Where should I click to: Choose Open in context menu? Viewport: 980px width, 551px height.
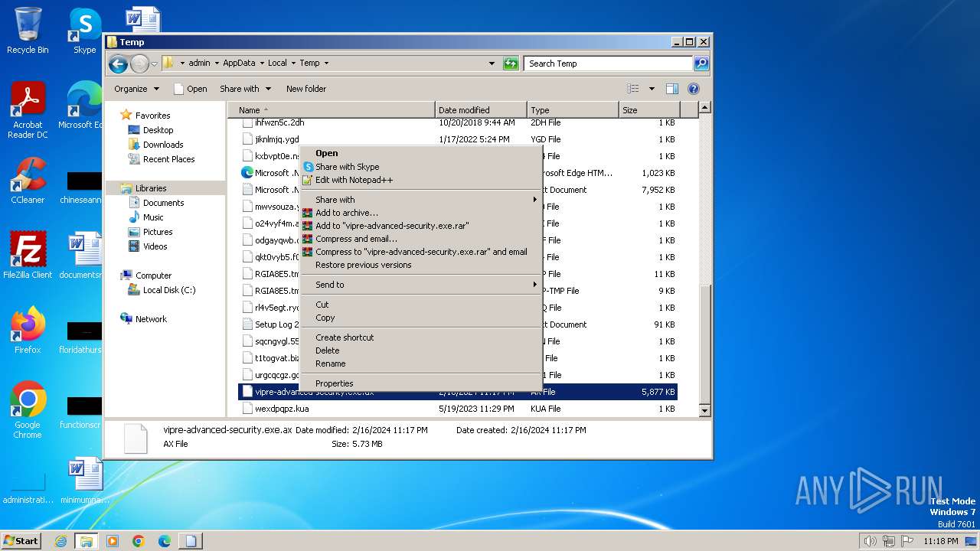pos(420,153)
